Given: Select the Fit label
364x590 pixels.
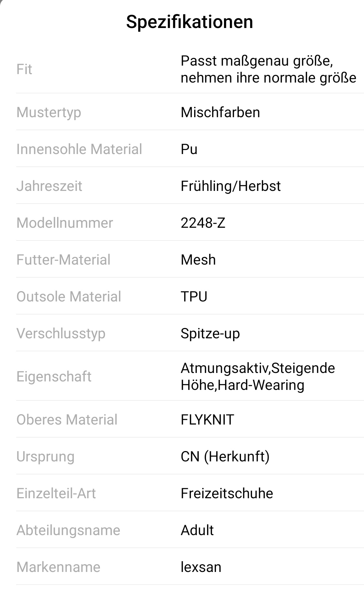Looking at the screenshot, I should [24, 69].
